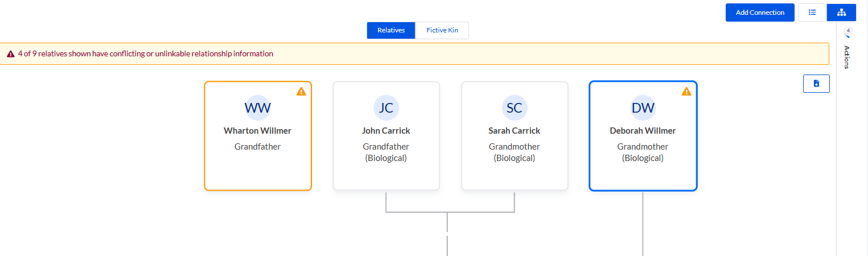Click warning icon on Wharton Willmer card
The image size is (868, 256).
pyautogui.click(x=301, y=91)
